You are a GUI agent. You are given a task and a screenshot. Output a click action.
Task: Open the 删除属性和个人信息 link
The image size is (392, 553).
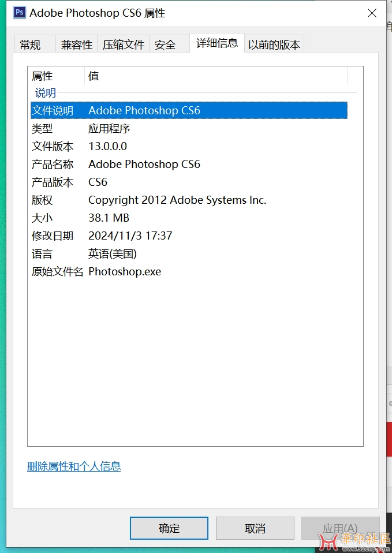[x=74, y=466]
